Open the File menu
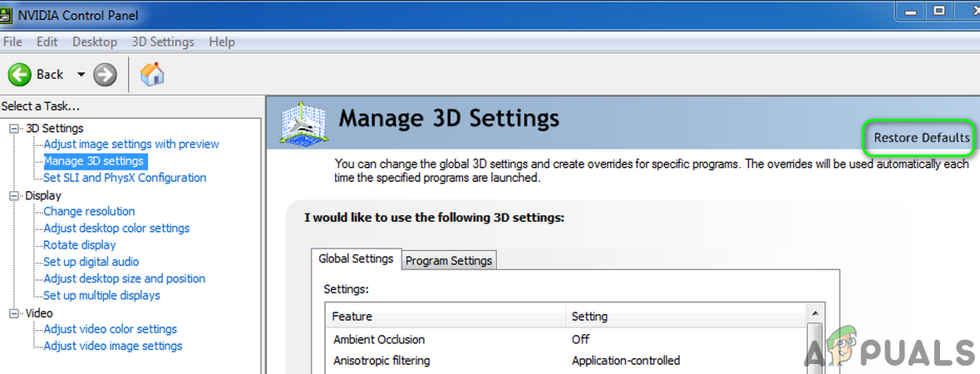The height and width of the screenshot is (374, 980). click(14, 42)
